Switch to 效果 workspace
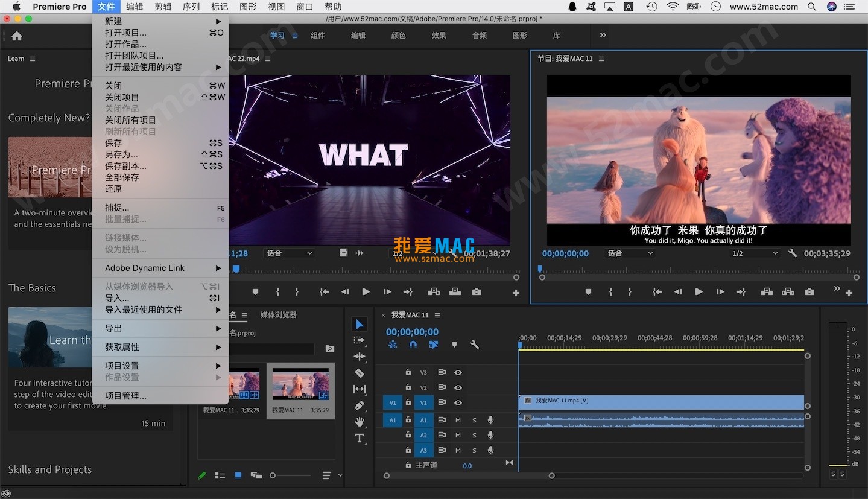Image resolution: width=868 pixels, height=499 pixels. coord(439,36)
